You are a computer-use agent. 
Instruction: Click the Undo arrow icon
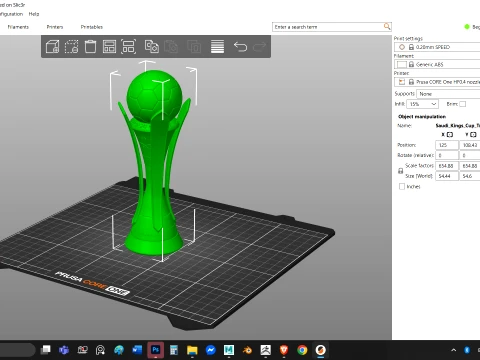(x=240, y=47)
